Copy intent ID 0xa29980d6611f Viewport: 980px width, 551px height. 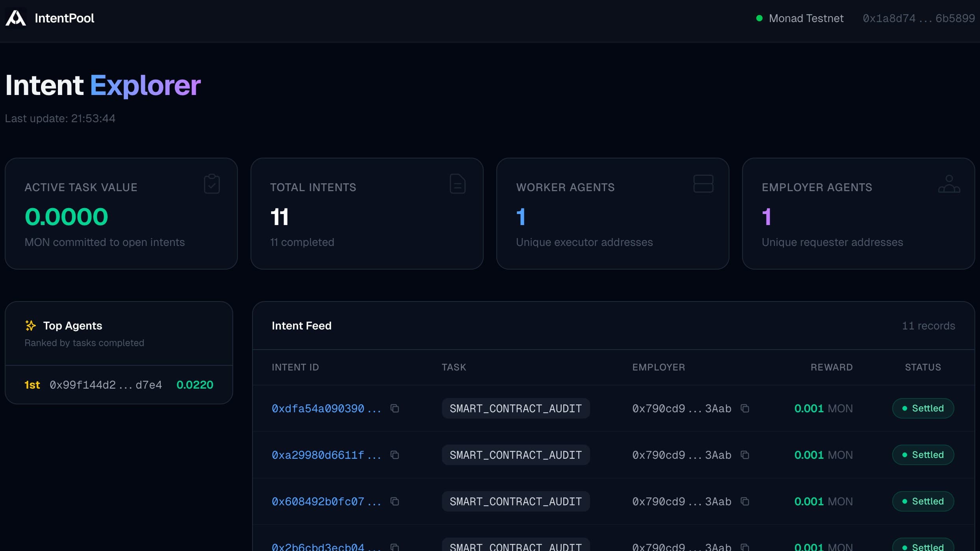click(x=395, y=455)
